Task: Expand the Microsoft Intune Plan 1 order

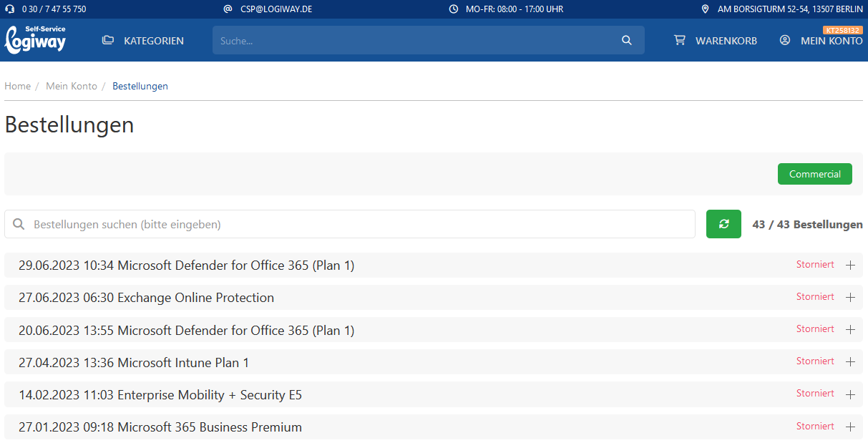Action: 850,362
